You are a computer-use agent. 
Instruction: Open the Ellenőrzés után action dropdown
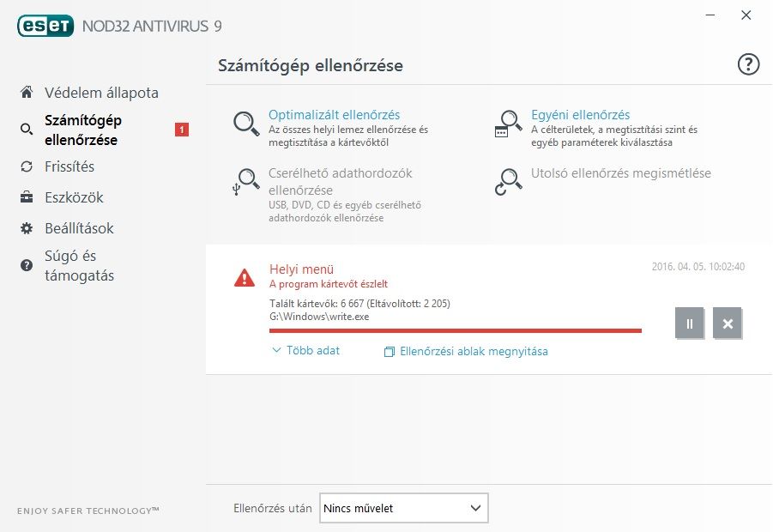click(x=403, y=508)
